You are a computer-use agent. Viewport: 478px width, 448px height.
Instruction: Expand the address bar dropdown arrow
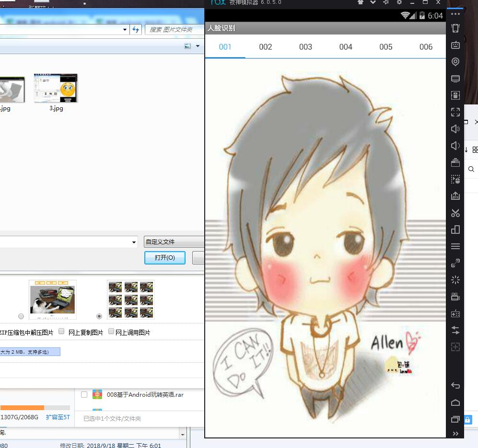coord(125,30)
